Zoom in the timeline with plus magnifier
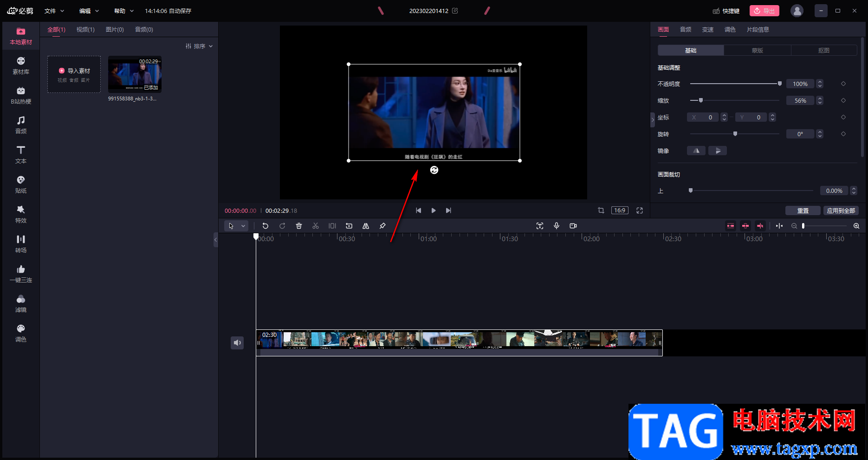Viewport: 868px width, 460px height. coord(856,226)
